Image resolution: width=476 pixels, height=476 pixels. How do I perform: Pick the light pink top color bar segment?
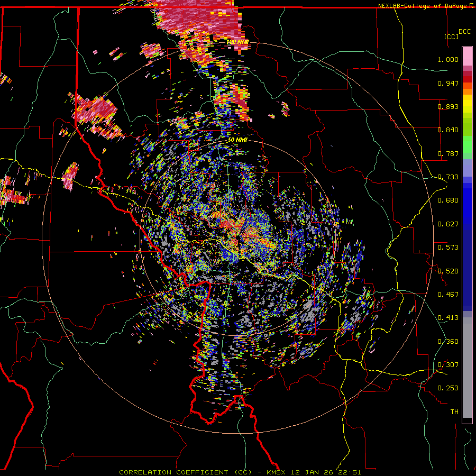pos(467,57)
